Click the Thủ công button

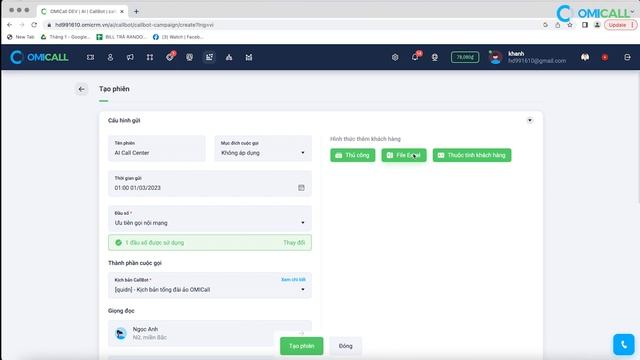point(353,155)
